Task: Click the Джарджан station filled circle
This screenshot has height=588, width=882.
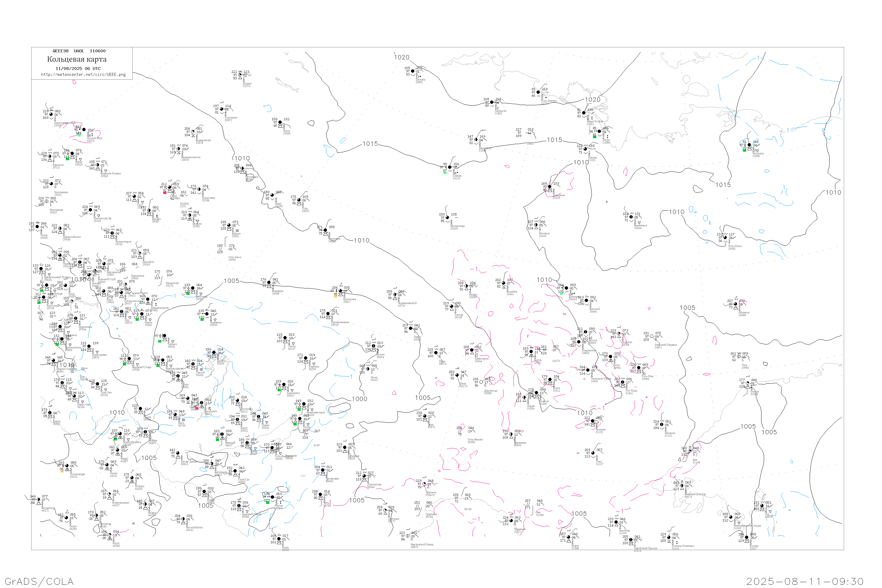Action: [x=550, y=186]
